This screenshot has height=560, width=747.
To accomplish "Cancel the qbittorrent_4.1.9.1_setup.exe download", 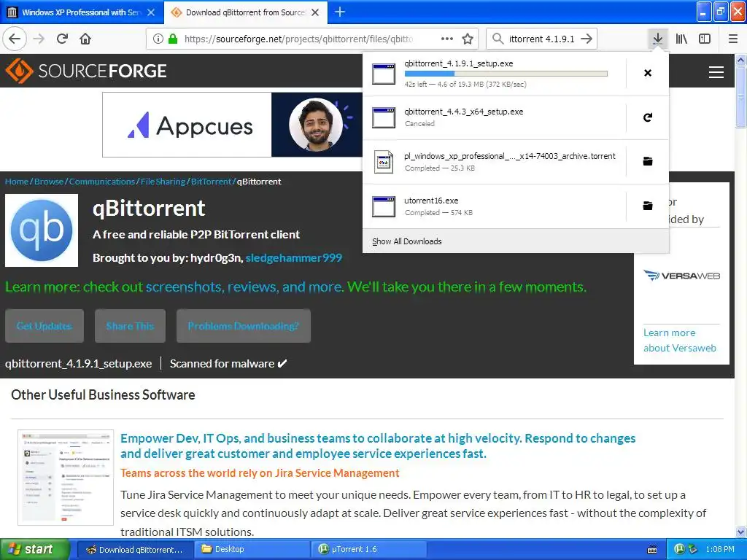I will pos(648,73).
